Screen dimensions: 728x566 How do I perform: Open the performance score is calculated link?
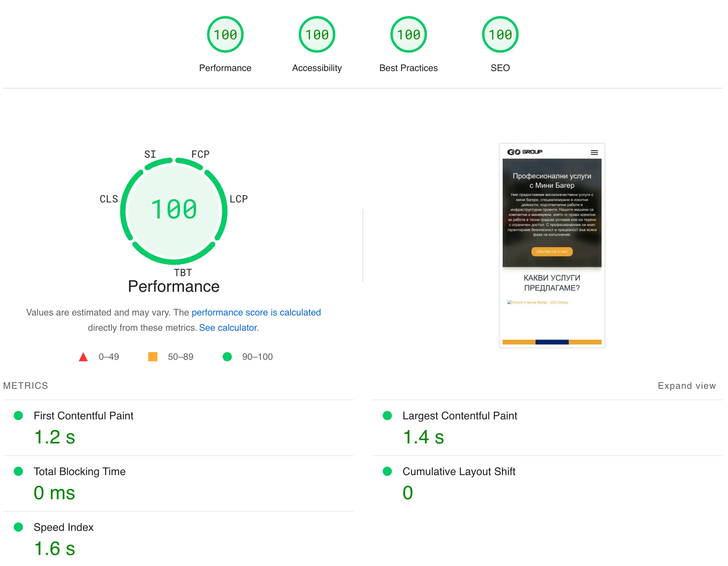click(256, 312)
